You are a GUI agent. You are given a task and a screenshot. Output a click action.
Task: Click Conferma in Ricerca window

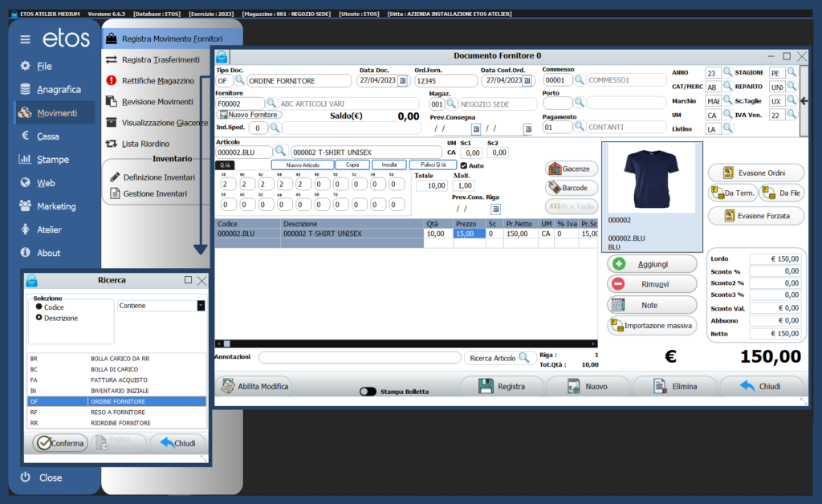(x=60, y=443)
